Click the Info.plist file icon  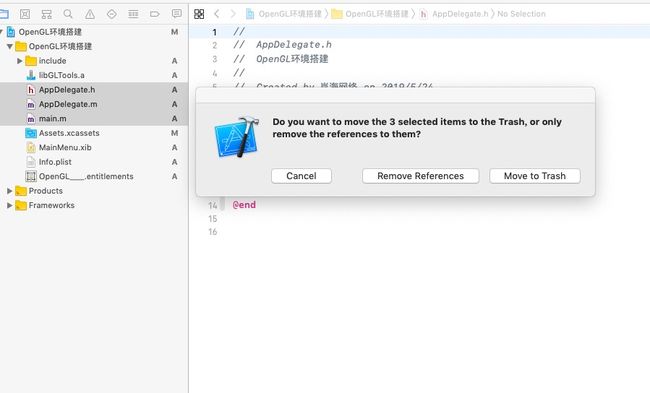tap(31, 162)
